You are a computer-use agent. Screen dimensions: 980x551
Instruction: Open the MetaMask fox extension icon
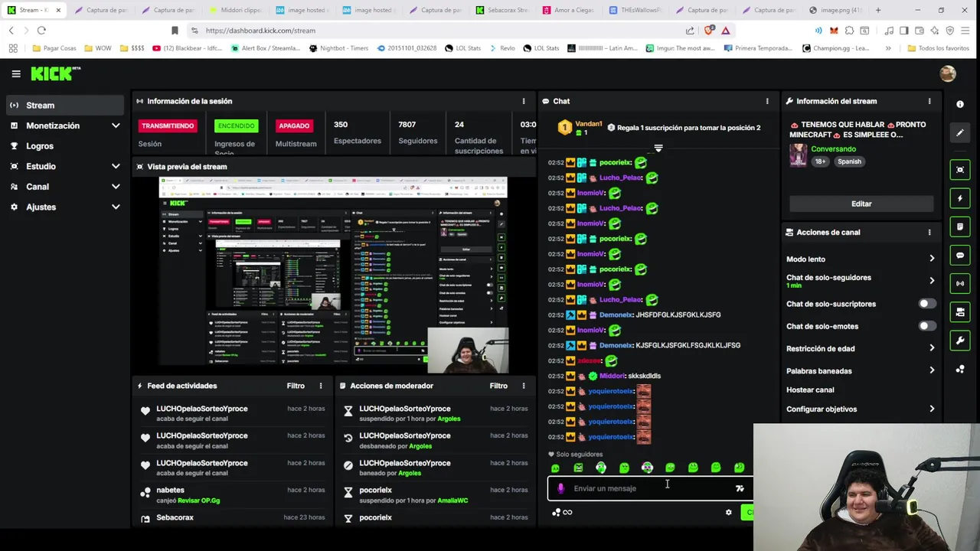point(834,30)
